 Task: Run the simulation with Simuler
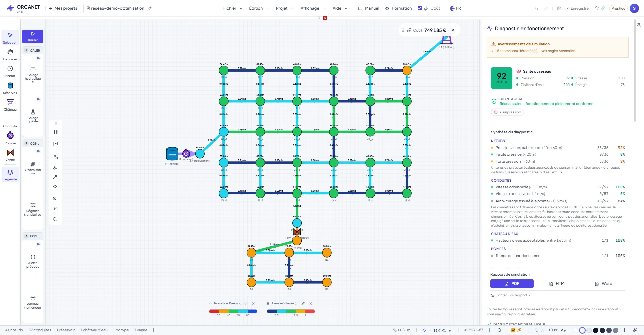[x=33, y=36]
